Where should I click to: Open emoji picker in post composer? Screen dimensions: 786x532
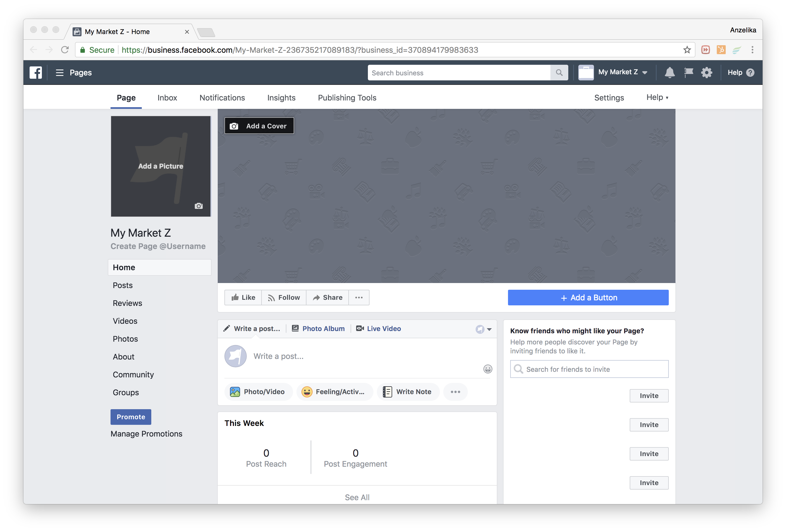click(487, 369)
